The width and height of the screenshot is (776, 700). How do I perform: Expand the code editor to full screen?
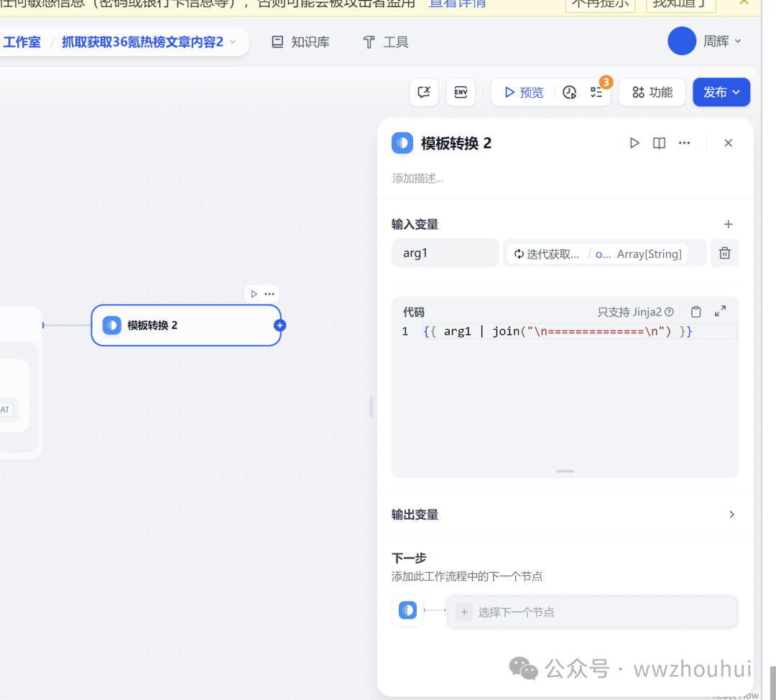(720, 311)
